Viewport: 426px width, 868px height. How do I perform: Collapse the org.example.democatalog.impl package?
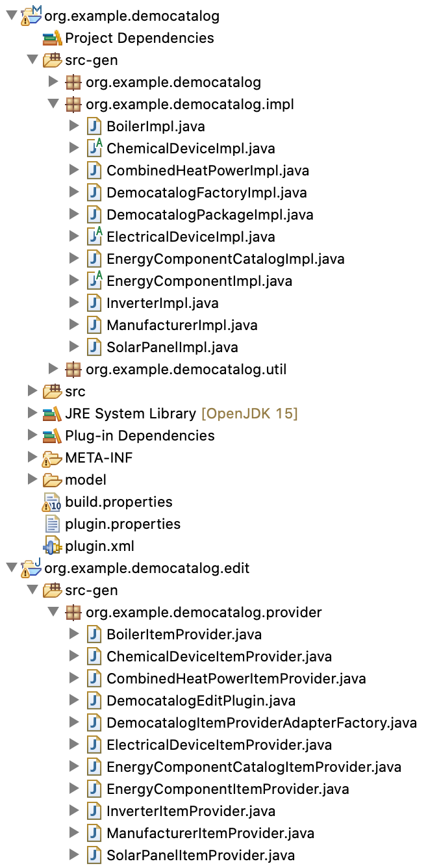[53, 104]
